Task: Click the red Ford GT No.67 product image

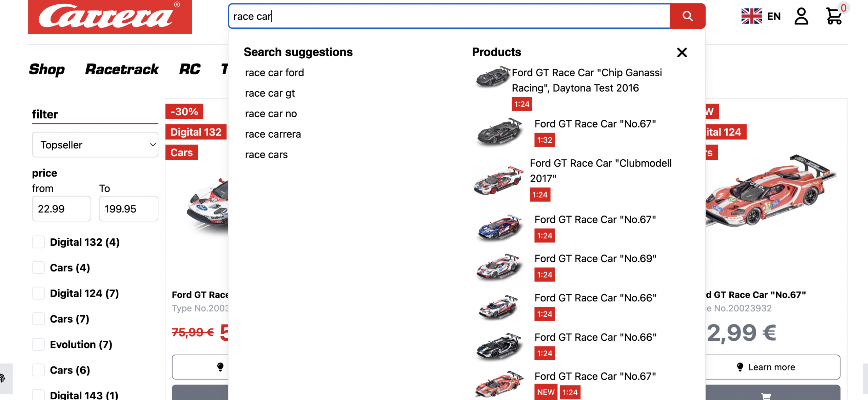Action: point(771,192)
